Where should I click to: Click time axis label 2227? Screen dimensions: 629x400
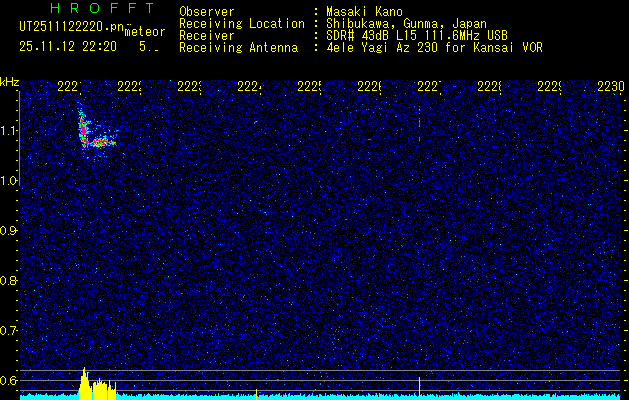pos(429,87)
